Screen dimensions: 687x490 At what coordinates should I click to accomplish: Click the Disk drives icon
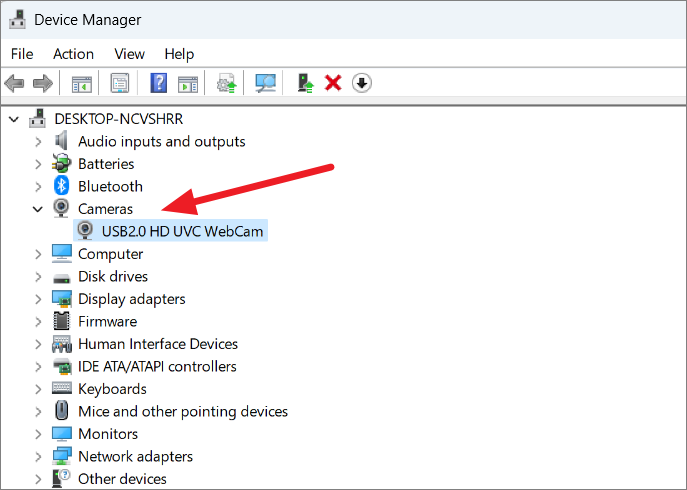pyautogui.click(x=61, y=278)
